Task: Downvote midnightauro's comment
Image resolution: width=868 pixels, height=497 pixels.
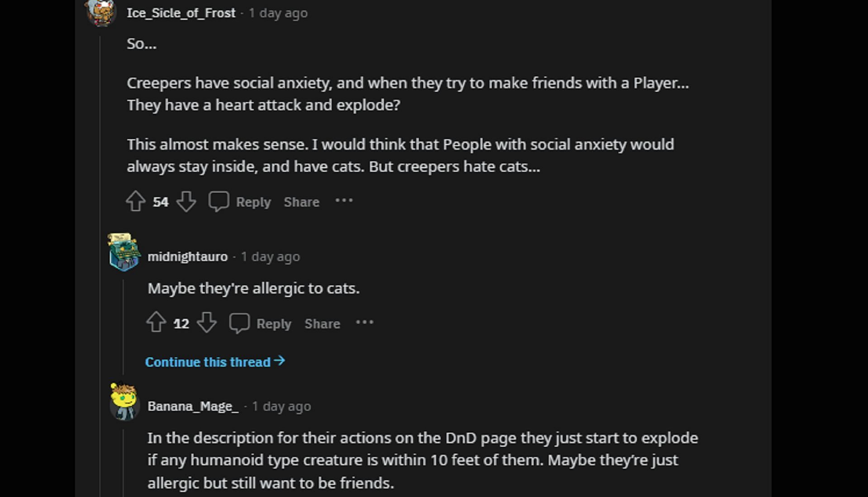Action: coord(207,323)
